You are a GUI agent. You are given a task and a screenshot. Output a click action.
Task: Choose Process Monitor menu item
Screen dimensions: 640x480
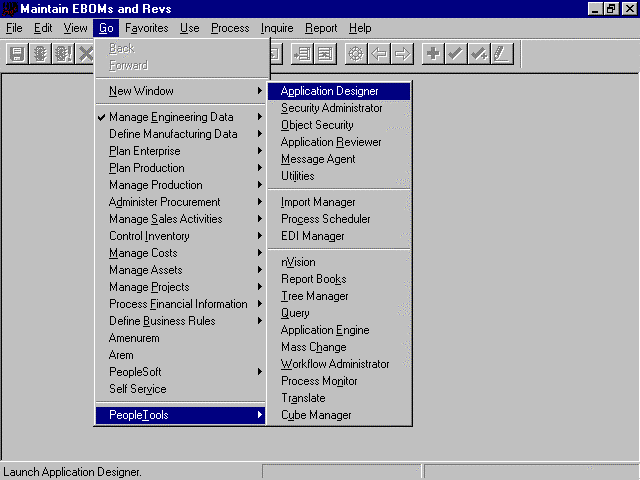(x=339, y=381)
